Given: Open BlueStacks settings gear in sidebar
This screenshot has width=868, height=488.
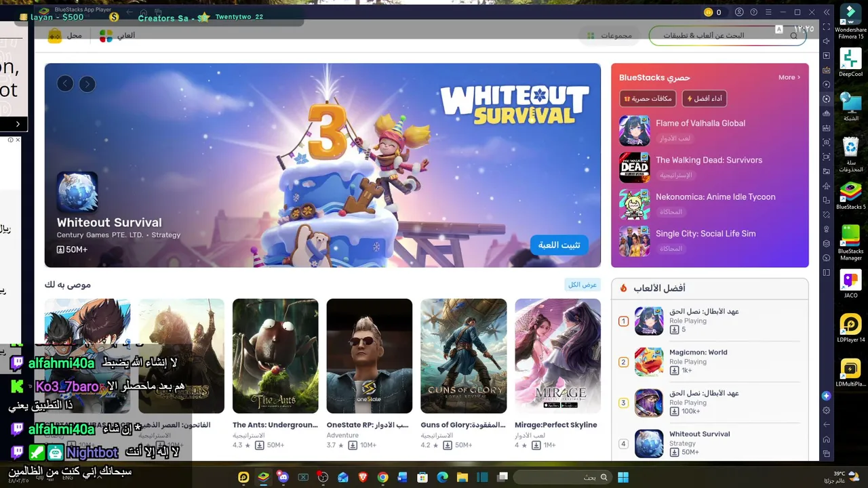Looking at the screenshot, I should click(826, 410).
